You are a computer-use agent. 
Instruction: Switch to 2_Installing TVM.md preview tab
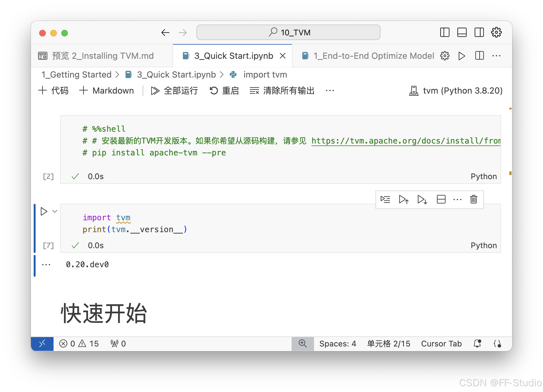[102, 56]
